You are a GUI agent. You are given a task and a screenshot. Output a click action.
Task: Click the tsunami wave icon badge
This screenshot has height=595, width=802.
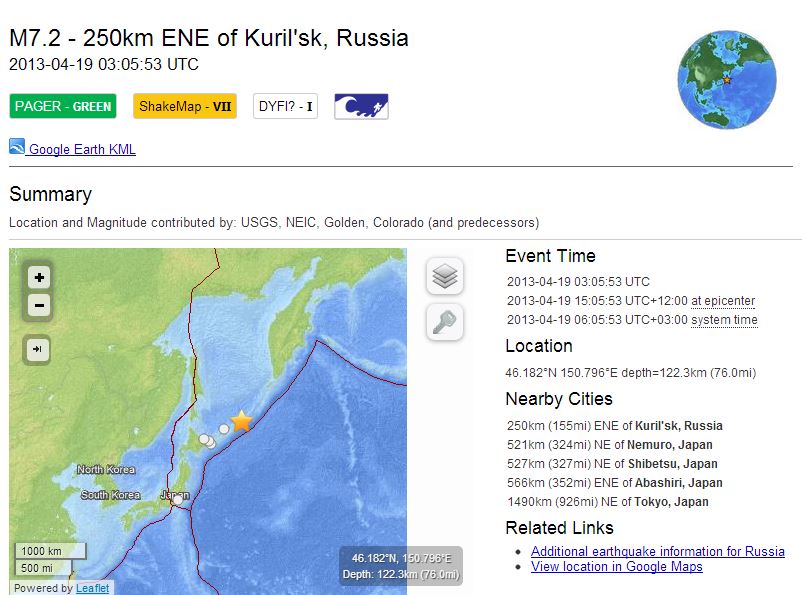tap(361, 106)
